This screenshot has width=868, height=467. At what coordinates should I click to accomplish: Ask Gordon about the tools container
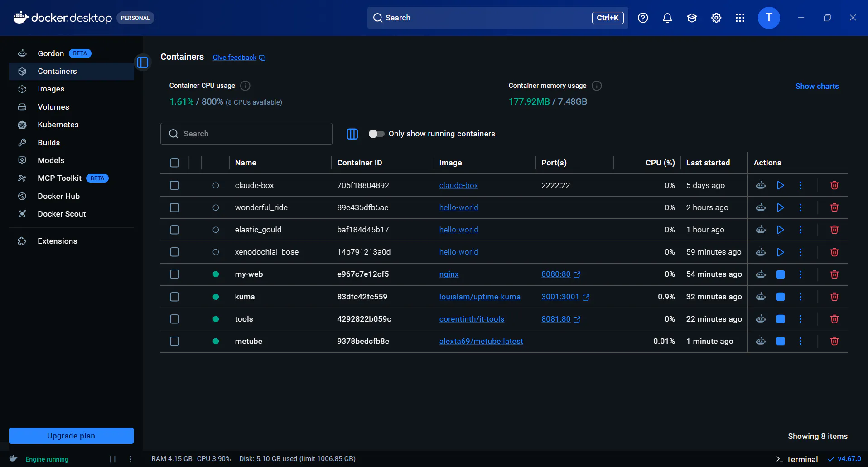click(761, 319)
